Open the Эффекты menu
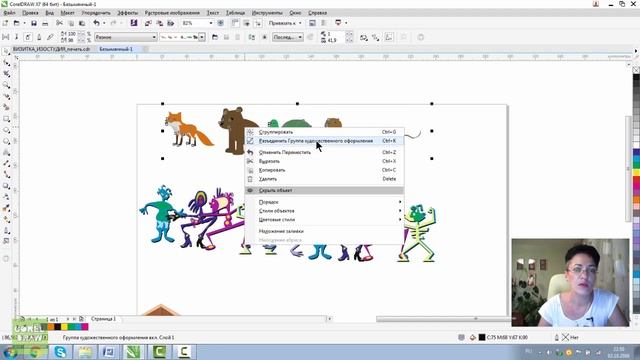The height and width of the screenshot is (360, 640). pyautogui.click(x=127, y=13)
